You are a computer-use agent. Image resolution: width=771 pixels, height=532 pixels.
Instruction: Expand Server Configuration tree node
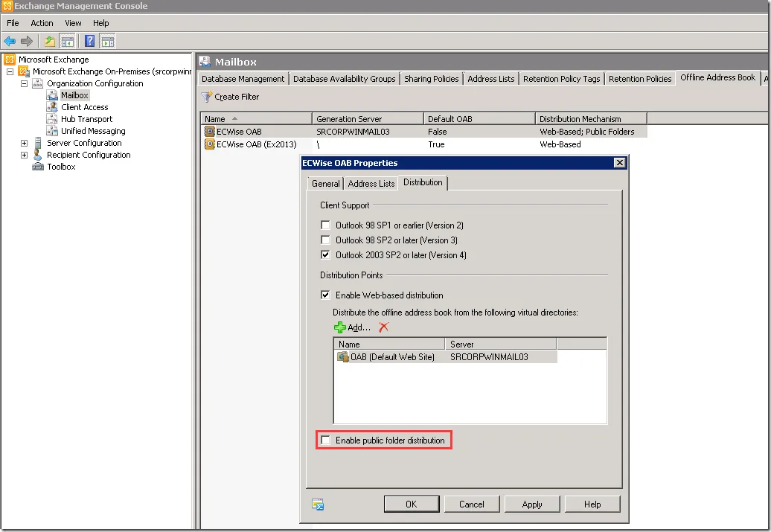[x=24, y=143]
